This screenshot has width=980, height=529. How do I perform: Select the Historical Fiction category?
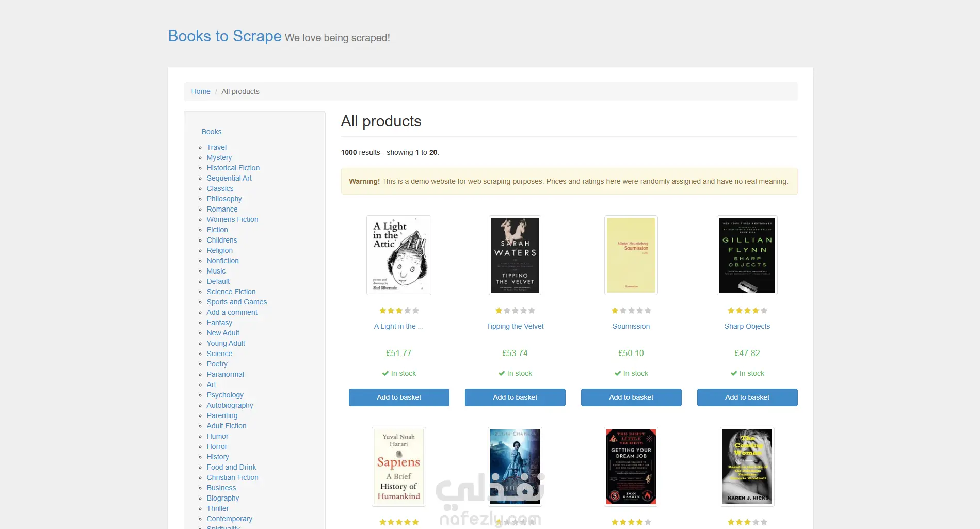[233, 168]
